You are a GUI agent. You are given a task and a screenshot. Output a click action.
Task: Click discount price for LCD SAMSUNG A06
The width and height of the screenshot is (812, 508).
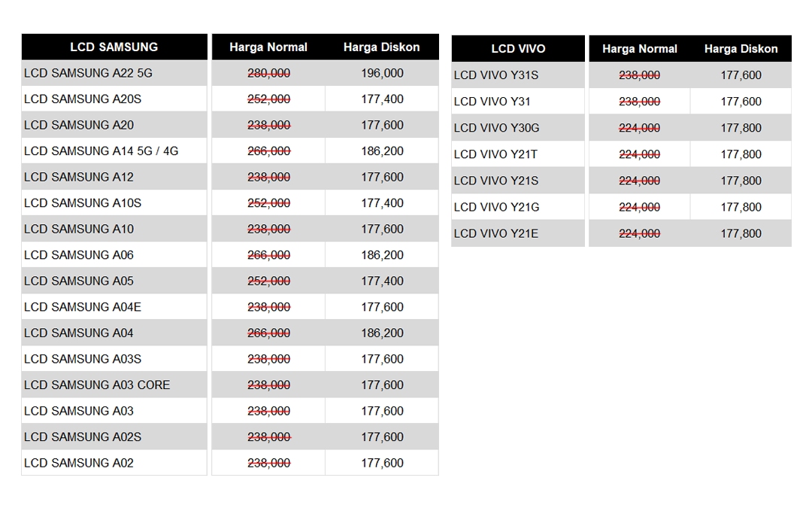click(x=382, y=255)
